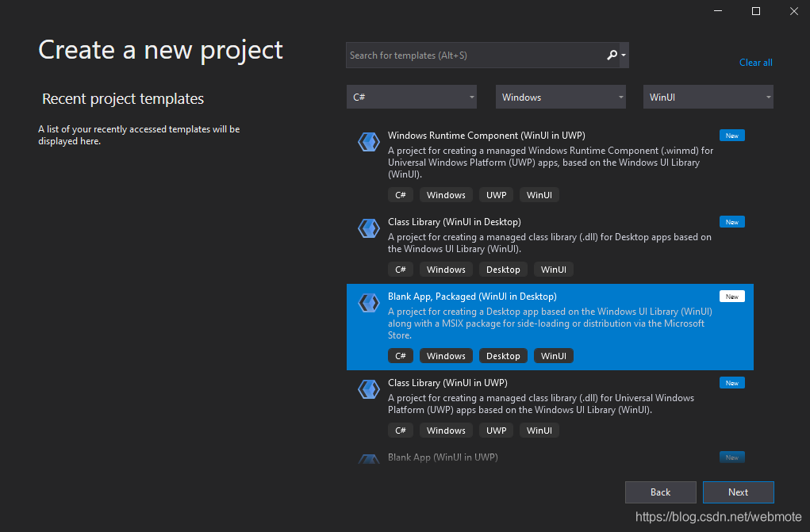
Task: Open the search options dropdown arrow
Action: [x=624, y=55]
